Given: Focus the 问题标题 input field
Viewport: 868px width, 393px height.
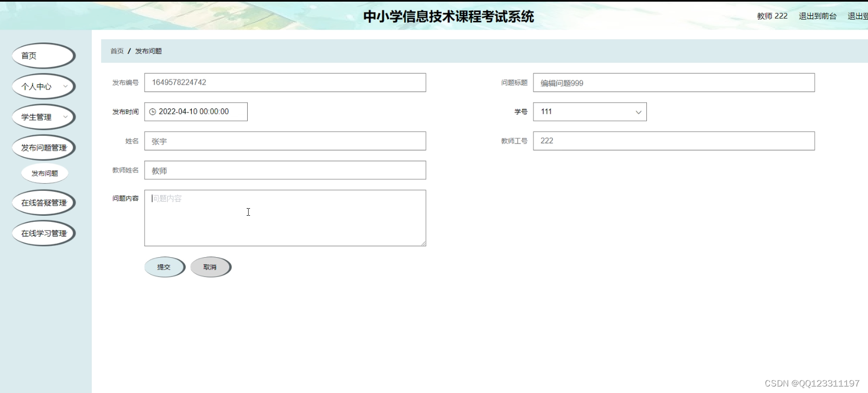Looking at the screenshot, I should [x=674, y=83].
